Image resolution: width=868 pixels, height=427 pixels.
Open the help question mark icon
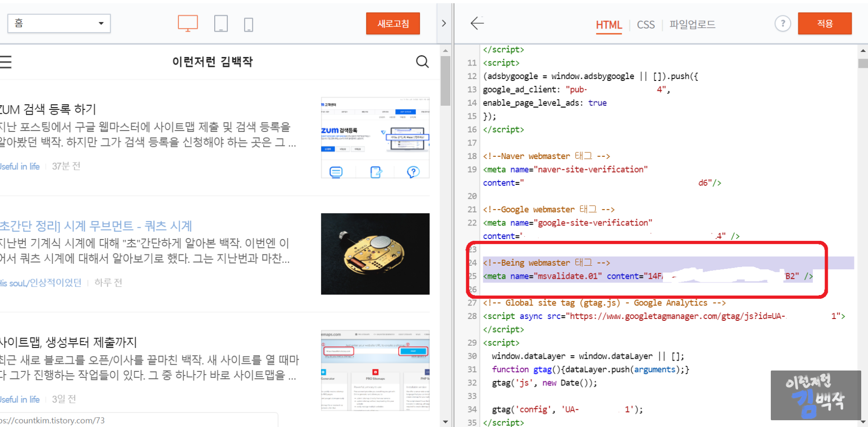(783, 23)
